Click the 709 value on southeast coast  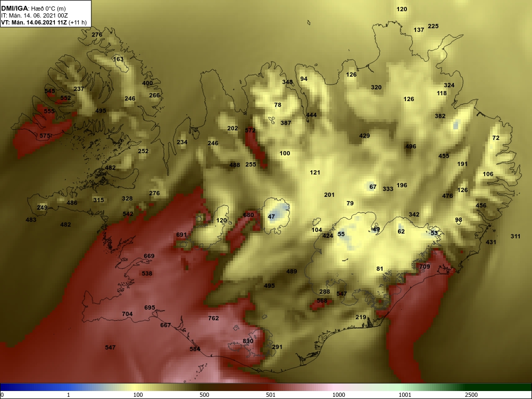[x=425, y=267]
